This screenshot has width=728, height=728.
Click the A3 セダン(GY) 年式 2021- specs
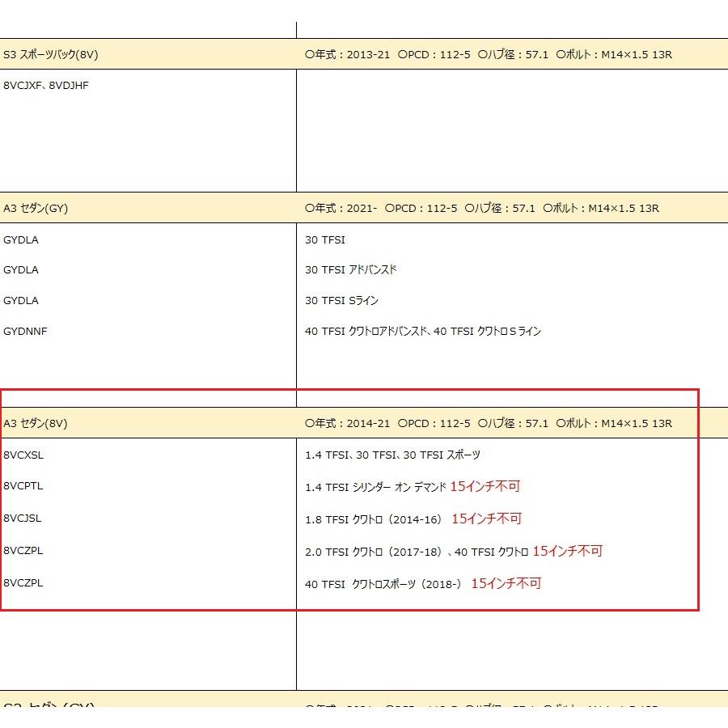[x=482, y=208]
